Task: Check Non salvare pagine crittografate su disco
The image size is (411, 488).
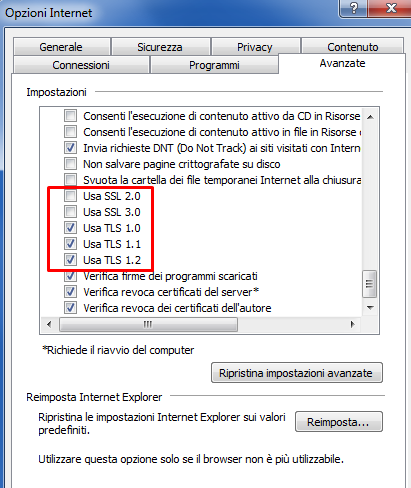Action: point(70,164)
